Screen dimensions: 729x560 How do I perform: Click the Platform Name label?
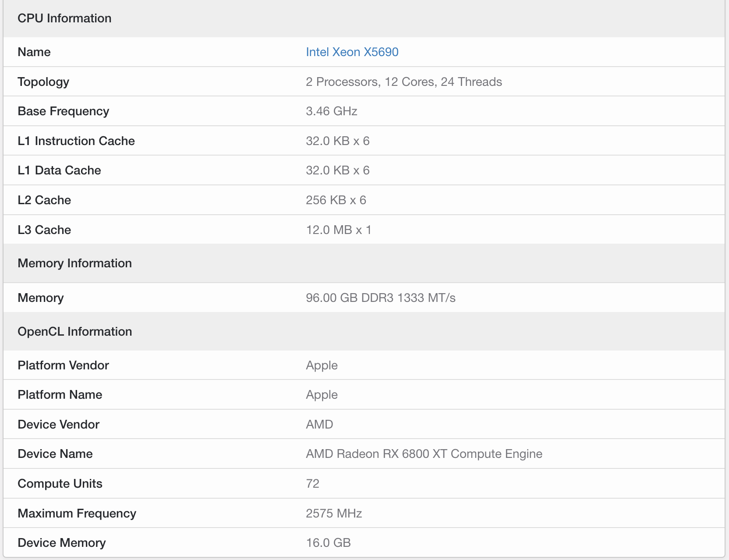click(60, 395)
